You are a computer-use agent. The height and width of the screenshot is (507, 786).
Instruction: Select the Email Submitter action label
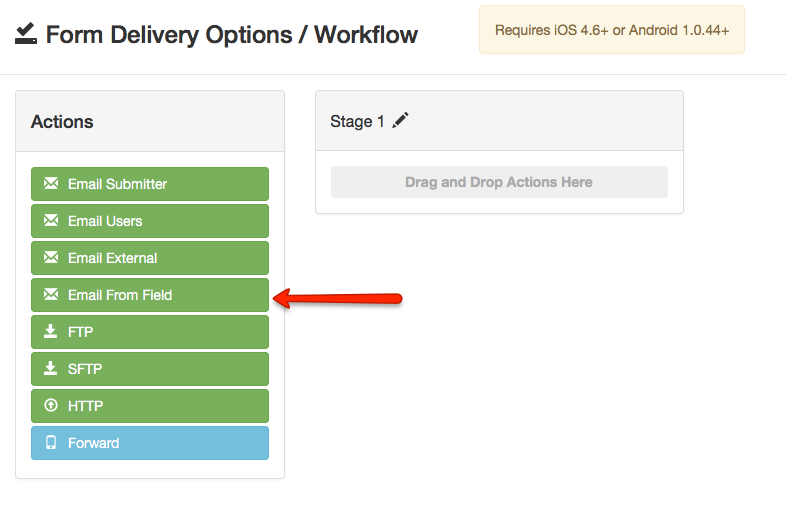click(117, 184)
